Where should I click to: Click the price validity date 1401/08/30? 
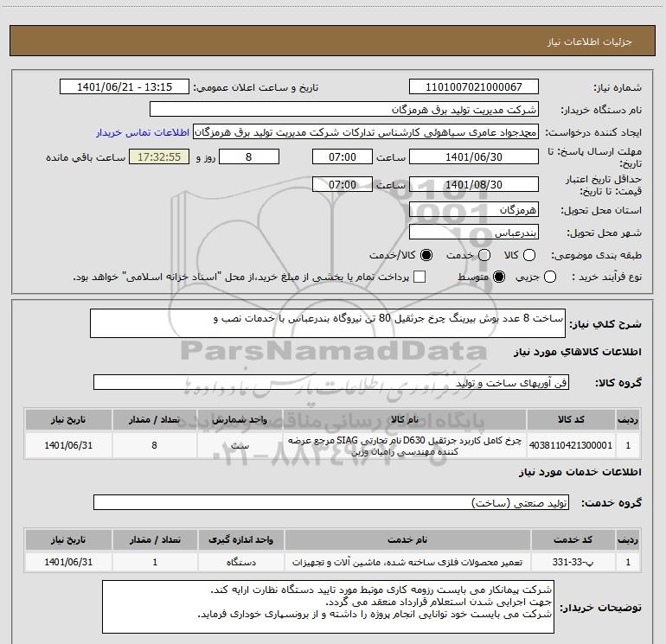474,184
